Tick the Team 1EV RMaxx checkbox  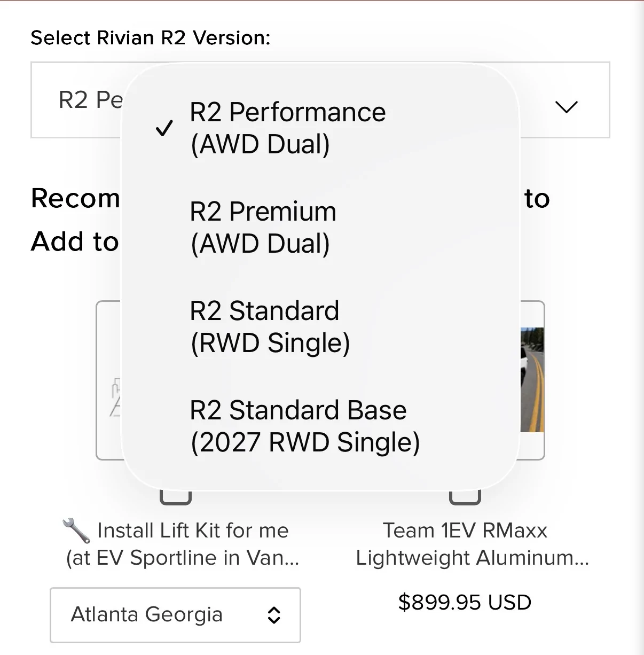(x=465, y=497)
